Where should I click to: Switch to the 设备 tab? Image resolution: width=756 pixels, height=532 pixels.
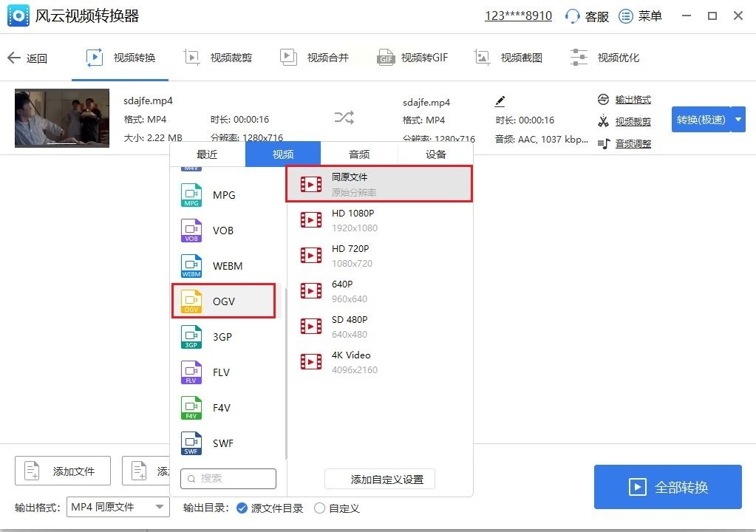[436, 154]
